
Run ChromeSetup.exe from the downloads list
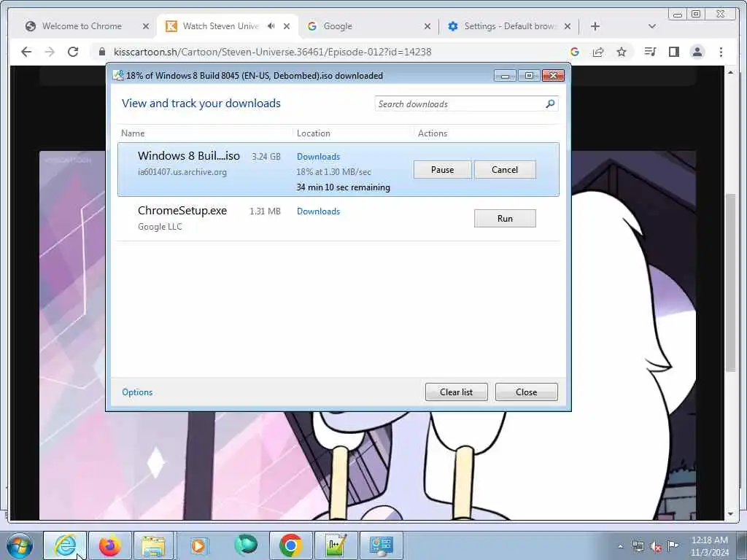click(x=505, y=218)
